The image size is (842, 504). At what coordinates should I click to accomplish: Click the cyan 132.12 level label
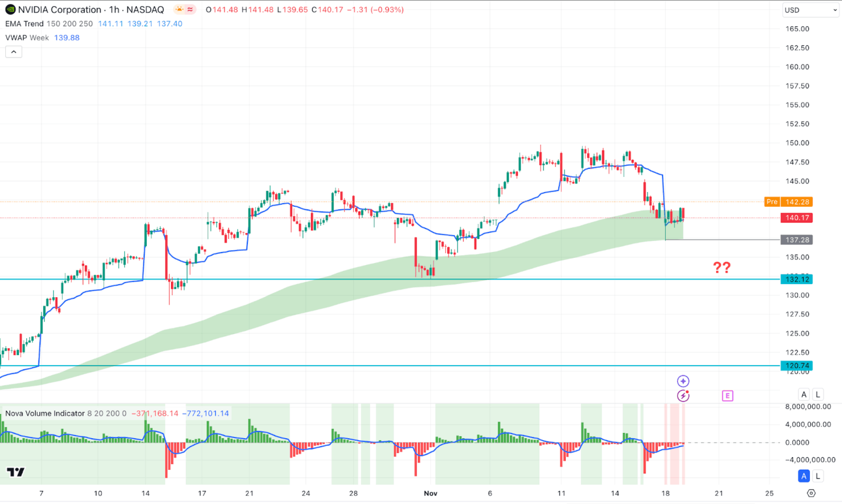click(796, 279)
